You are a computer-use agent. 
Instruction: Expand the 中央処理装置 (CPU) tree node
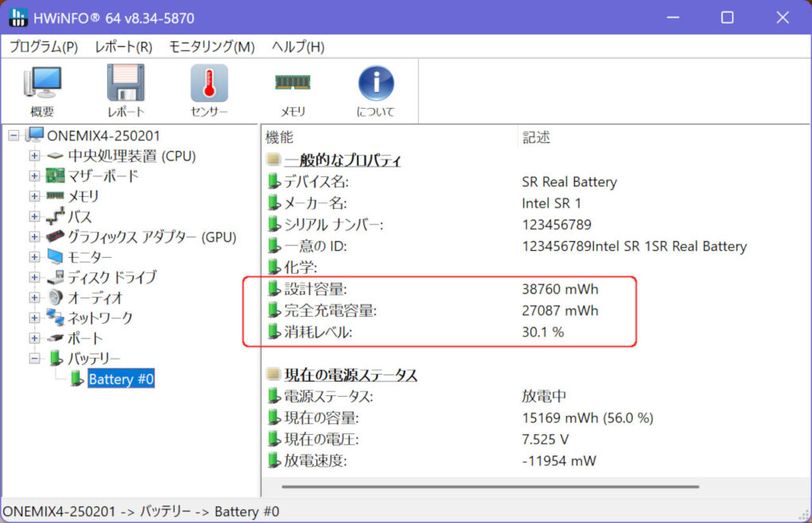pos(33,156)
